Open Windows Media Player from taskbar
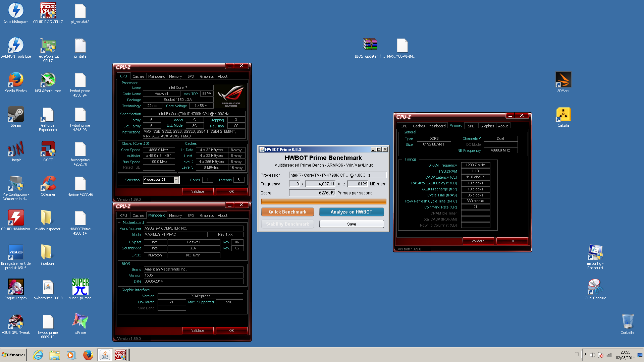This screenshot has width=644, height=362. click(71, 355)
